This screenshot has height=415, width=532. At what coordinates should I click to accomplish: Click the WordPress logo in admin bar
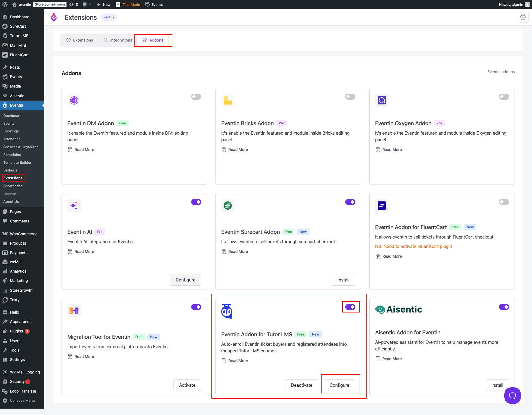pos(5,4)
